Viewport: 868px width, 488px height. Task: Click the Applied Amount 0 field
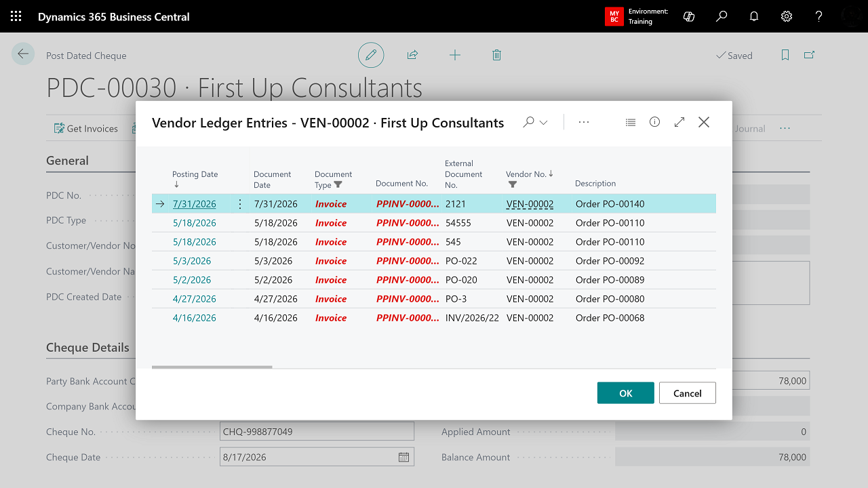[x=712, y=432]
